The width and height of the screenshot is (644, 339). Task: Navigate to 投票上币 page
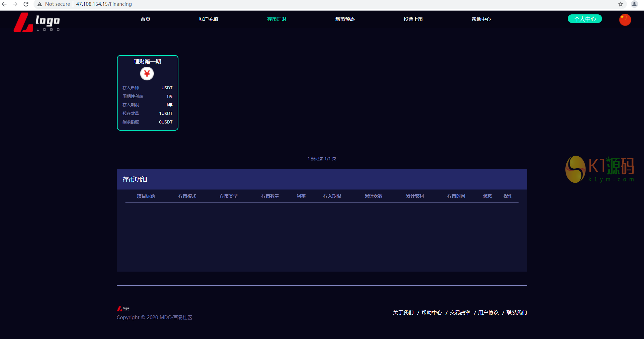click(x=413, y=19)
